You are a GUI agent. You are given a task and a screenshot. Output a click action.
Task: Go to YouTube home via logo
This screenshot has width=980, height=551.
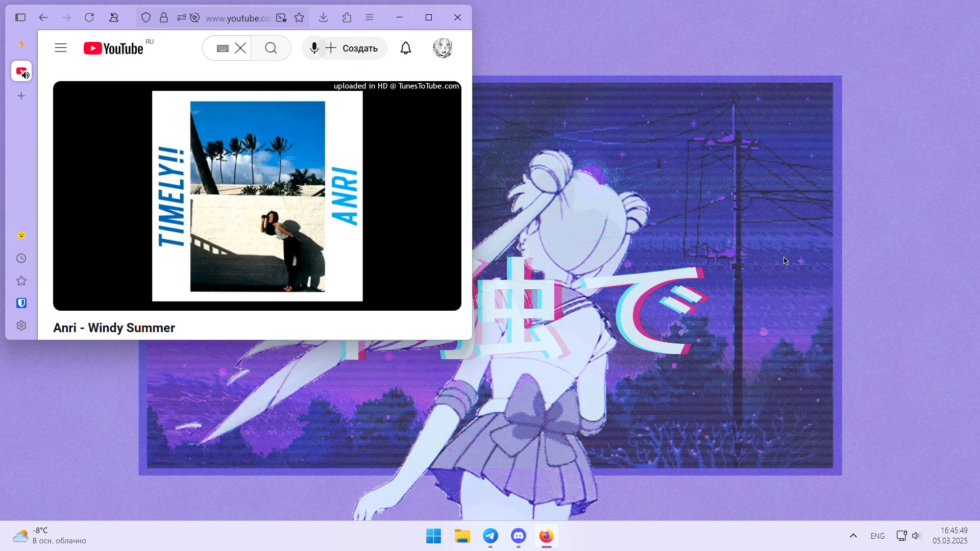[113, 48]
